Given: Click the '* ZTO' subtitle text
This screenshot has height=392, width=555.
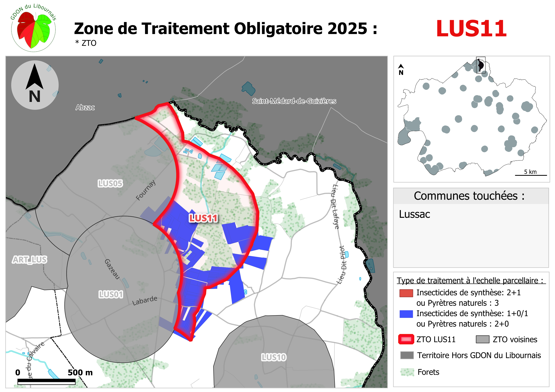Looking at the screenshot, I should (x=86, y=43).
